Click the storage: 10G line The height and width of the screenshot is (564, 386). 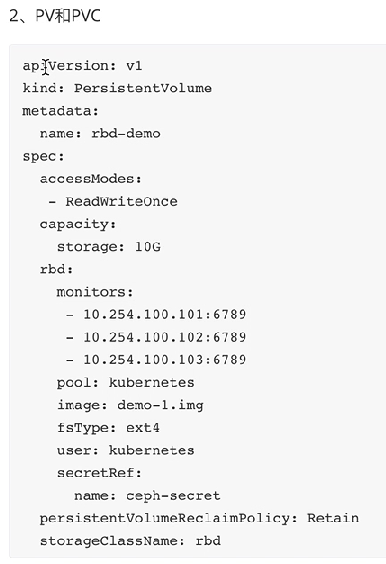tap(109, 247)
